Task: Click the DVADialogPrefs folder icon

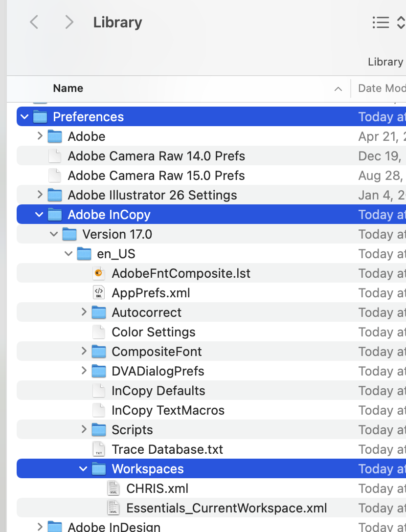Action: click(99, 371)
